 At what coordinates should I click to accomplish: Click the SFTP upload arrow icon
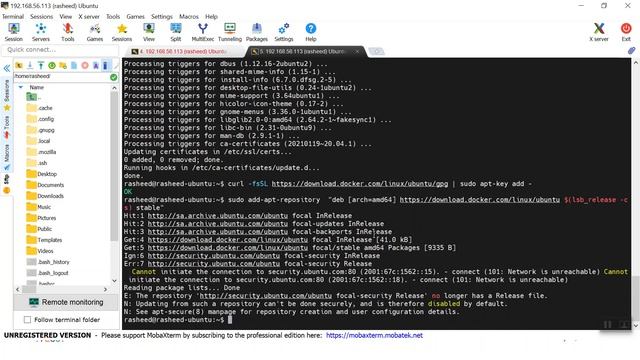tap(41, 65)
